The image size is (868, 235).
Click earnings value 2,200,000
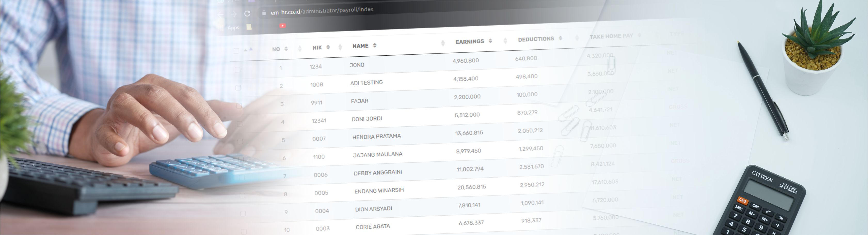point(467,97)
